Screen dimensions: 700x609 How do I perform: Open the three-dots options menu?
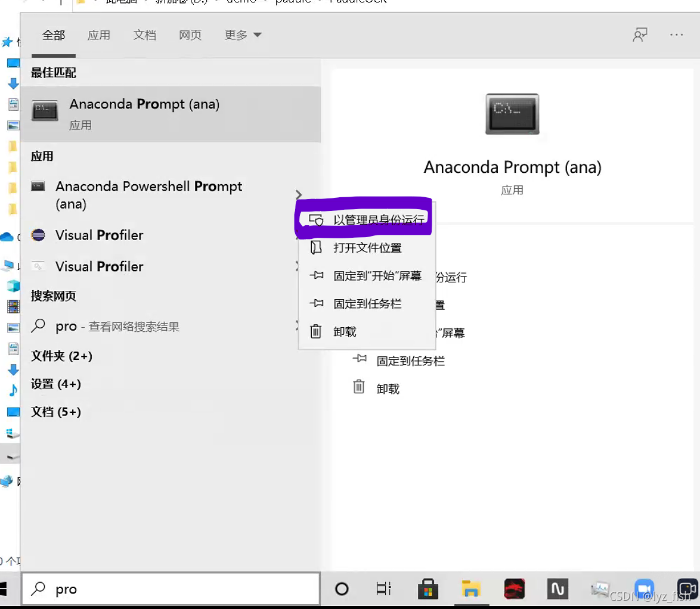point(676,35)
